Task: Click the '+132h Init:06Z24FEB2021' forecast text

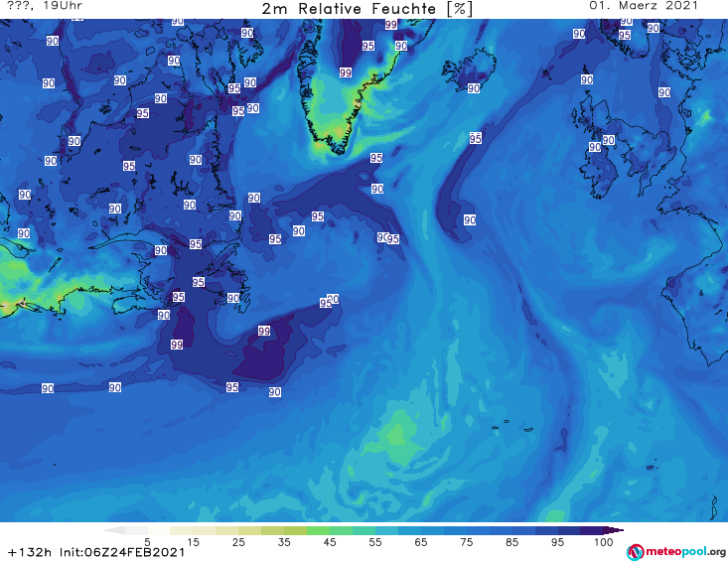Action: tap(96, 552)
